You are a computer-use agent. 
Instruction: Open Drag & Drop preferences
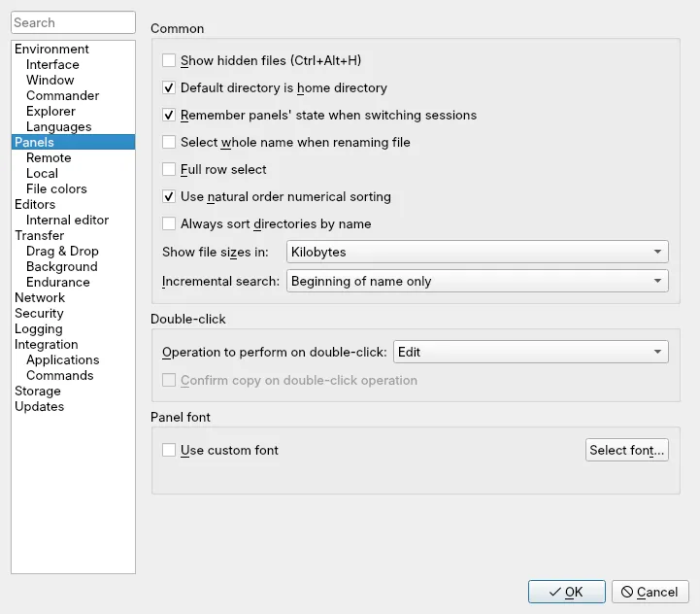tap(62, 252)
